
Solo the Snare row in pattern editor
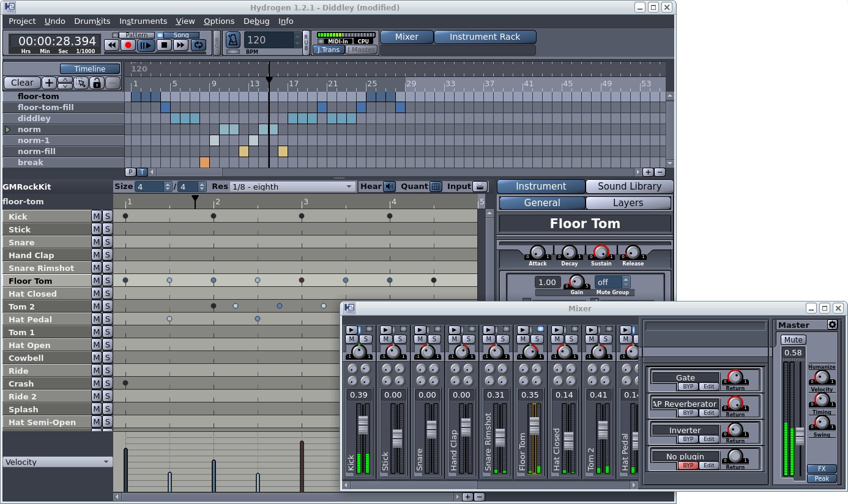pyautogui.click(x=107, y=242)
